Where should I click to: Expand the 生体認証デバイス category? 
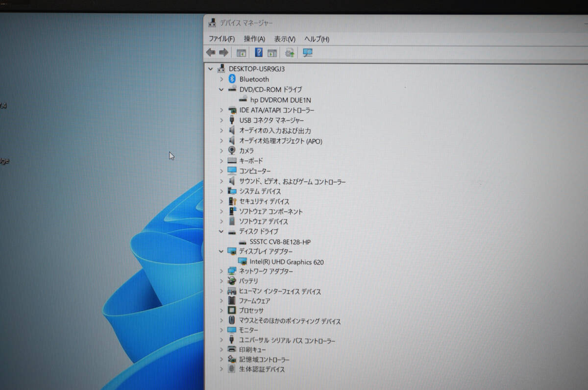click(221, 369)
